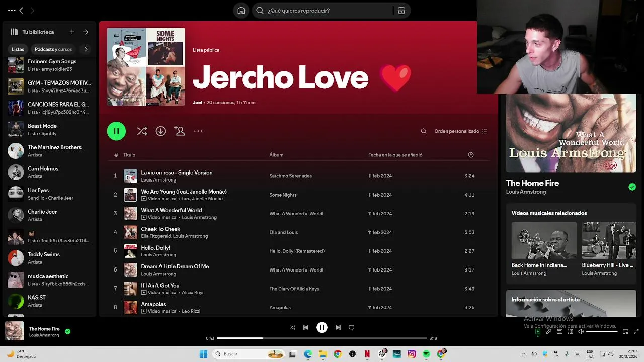Open the Ella and Louis album link
644x362 pixels.
284,232
